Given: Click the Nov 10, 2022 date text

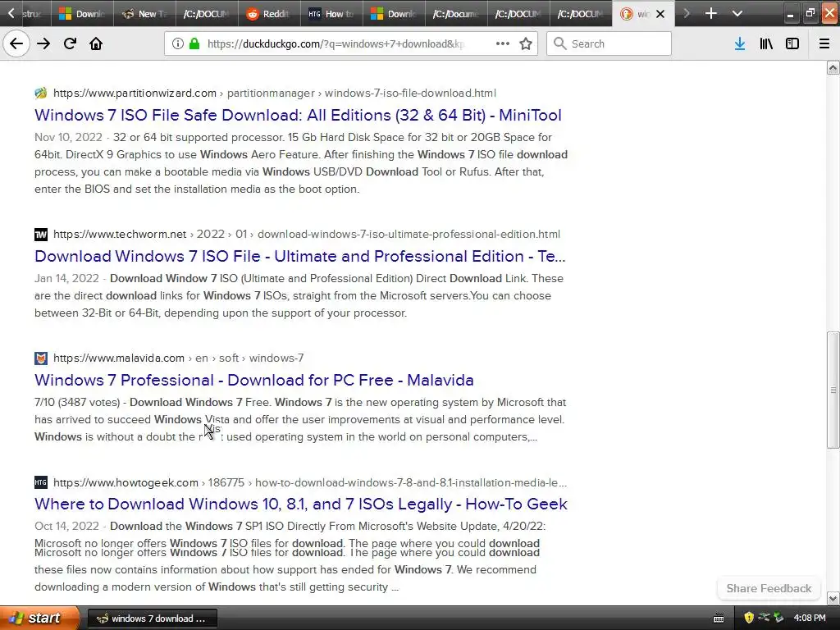Looking at the screenshot, I should (x=68, y=137).
